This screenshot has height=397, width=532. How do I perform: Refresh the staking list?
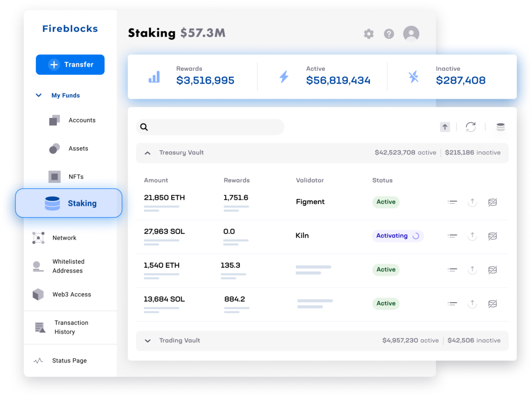click(471, 127)
